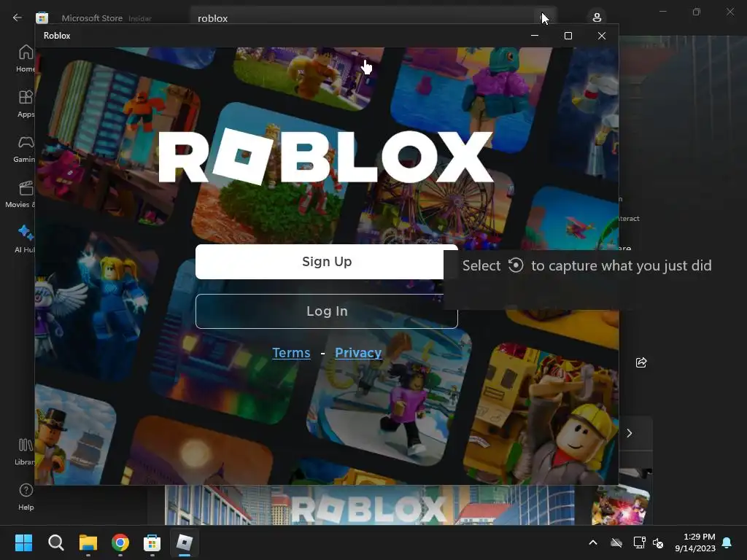Open the notifications bell icon
This screenshot has height=560, width=747.
click(x=727, y=542)
